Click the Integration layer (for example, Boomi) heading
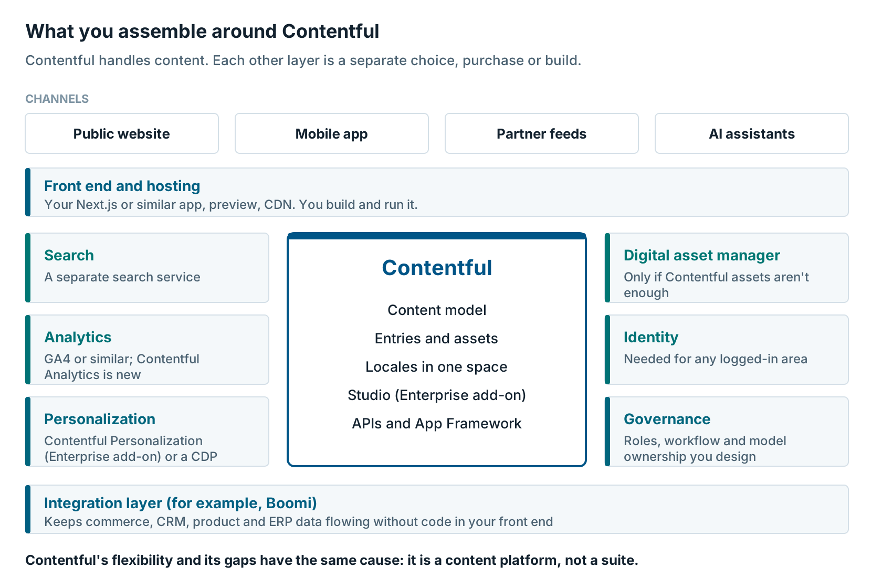 coord(181,503)
